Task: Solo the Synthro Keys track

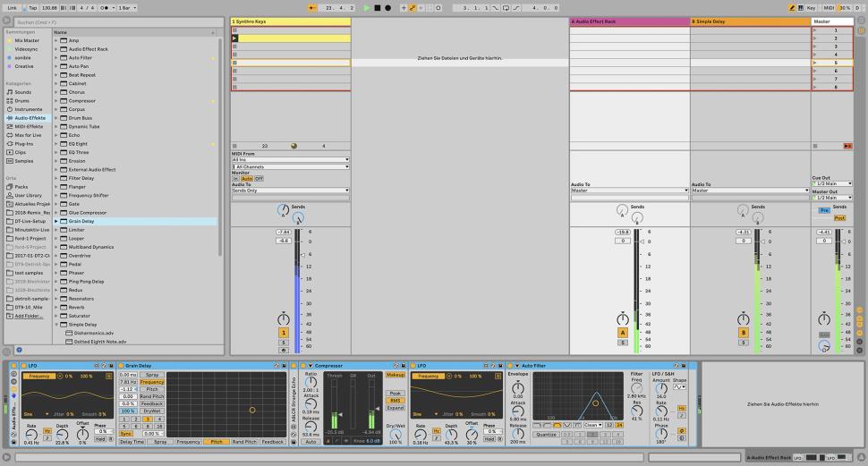Action: point(284,342)
